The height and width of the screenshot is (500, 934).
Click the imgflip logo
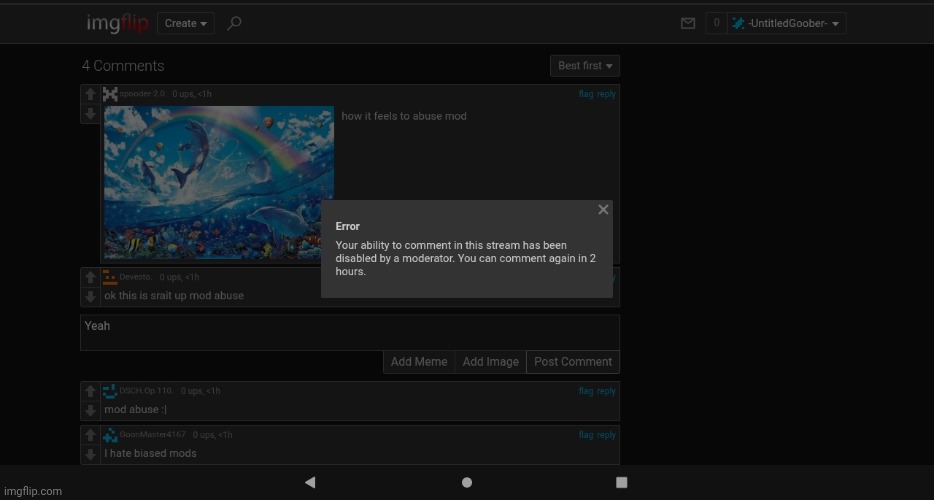(116, 23)
